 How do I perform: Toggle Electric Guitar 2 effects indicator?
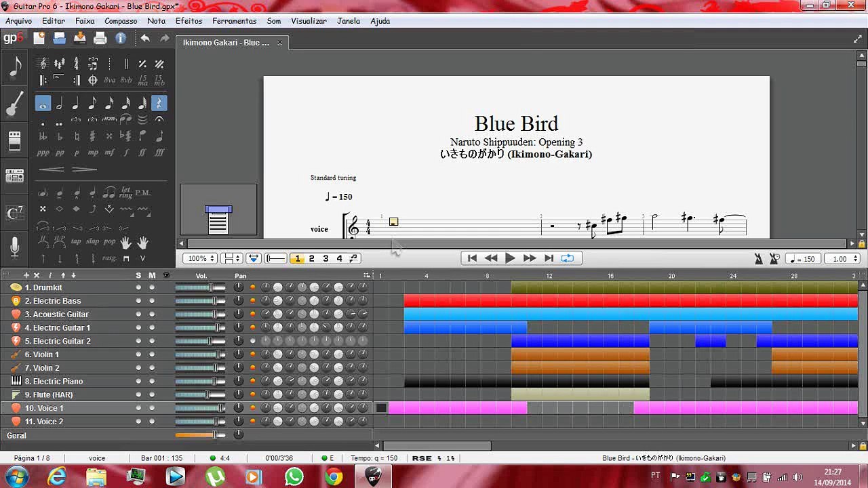(x=253, y=341)
